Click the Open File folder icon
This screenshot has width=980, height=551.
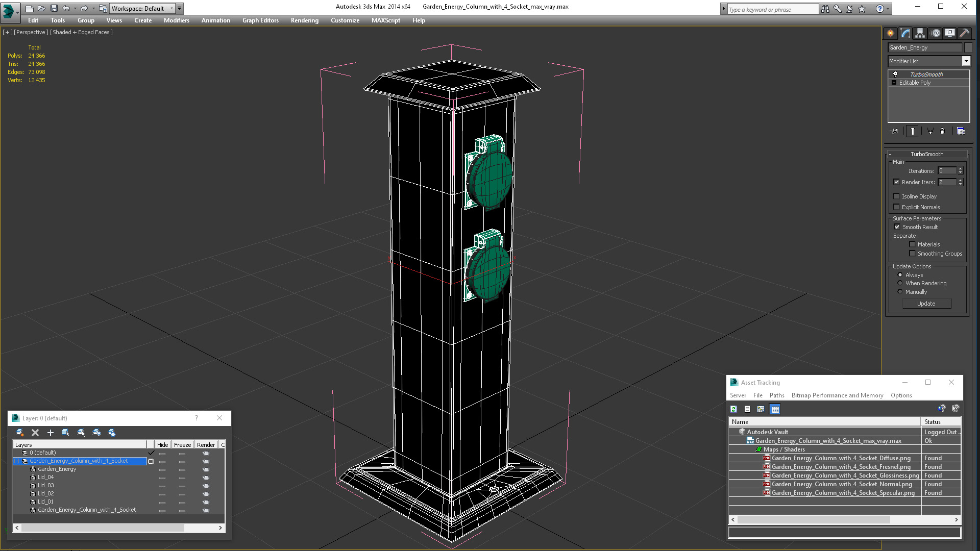click(42, 8)
